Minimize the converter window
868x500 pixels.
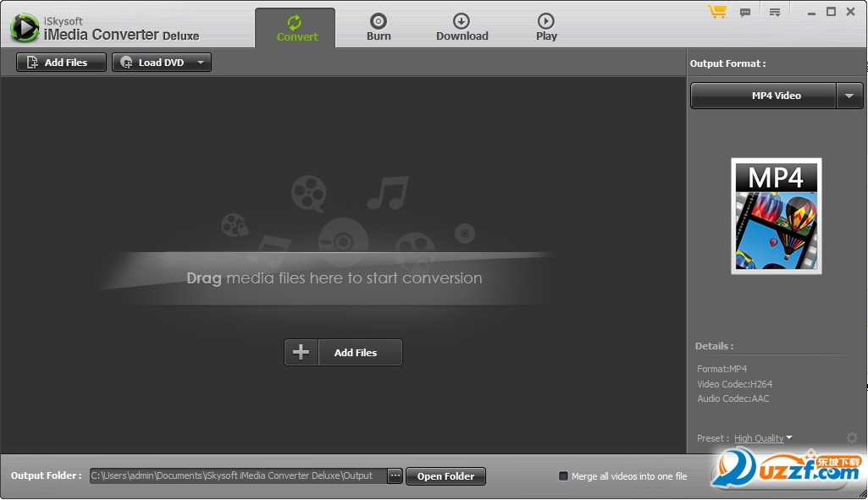[811, 12]
